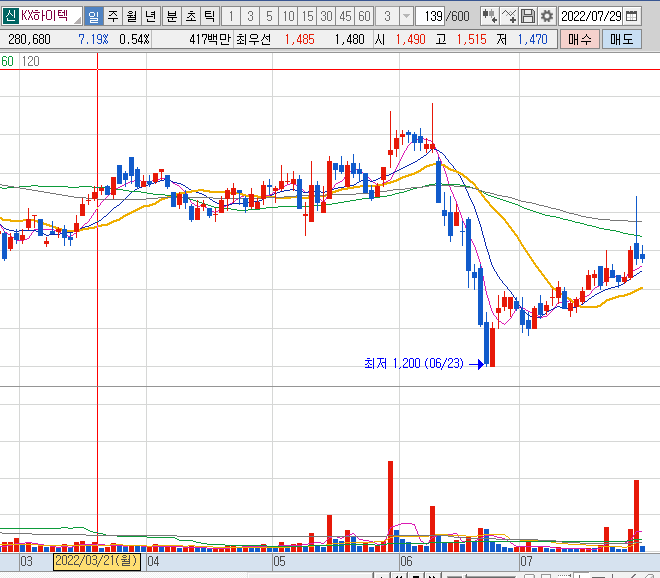
Task: Expand the interval dropdown arrow
Action: [406, 16]
